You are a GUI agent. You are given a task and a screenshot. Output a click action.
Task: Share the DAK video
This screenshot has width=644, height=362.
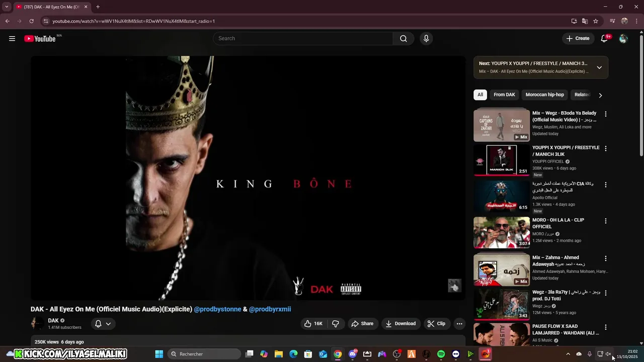pos(362,324)
